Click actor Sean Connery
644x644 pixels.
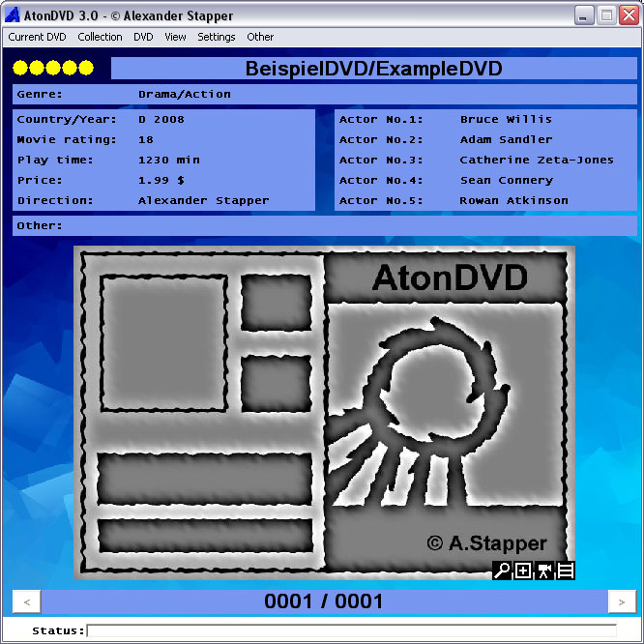coord(507,180)
